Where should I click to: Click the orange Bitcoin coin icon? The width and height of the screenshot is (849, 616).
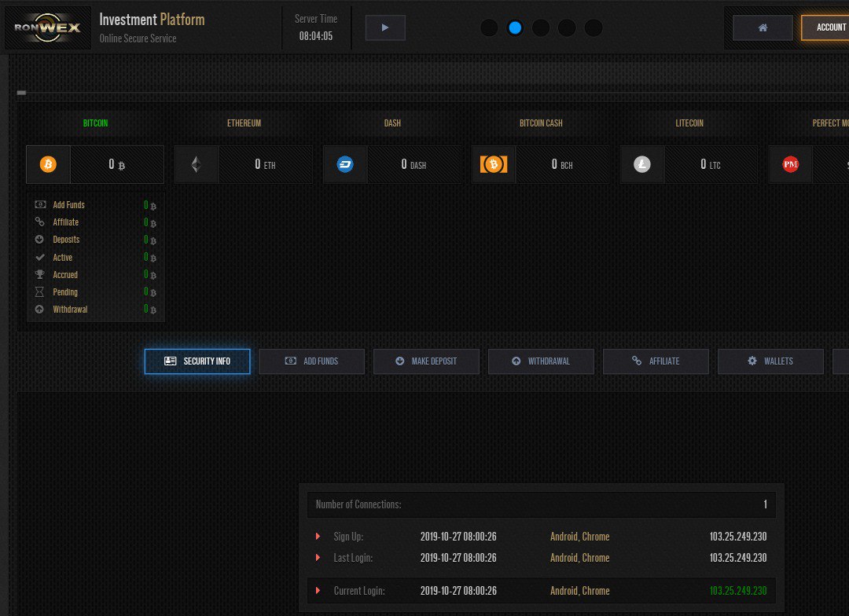point(48,164)
